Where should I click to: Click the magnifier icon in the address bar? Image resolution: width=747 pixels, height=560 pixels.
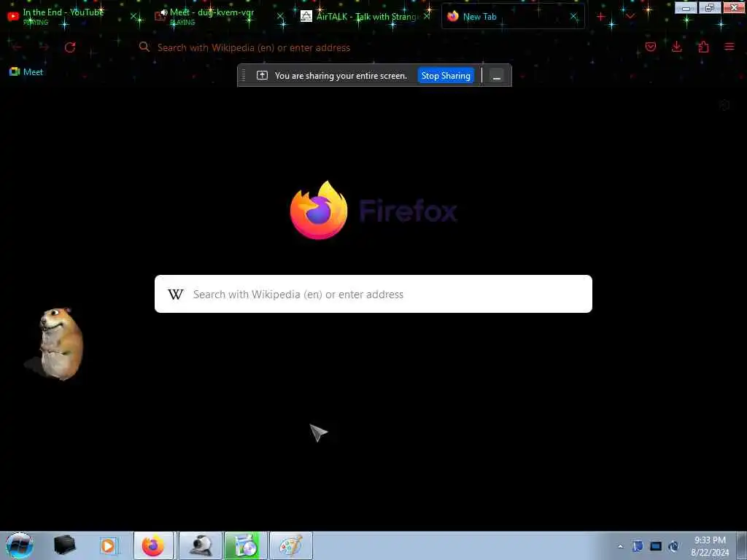click(x=144, y=47)
